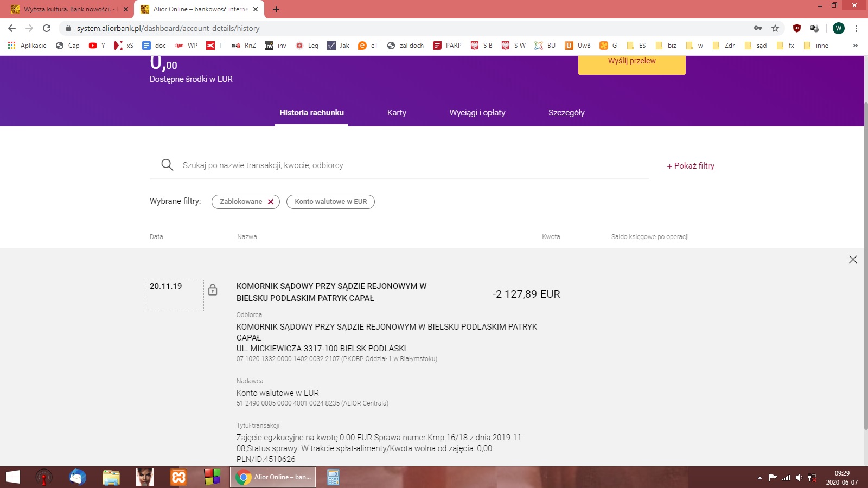This screenshot has width=868, height=488.
Task: Open File Explorer from taskbar
Action: click(111, 477)
